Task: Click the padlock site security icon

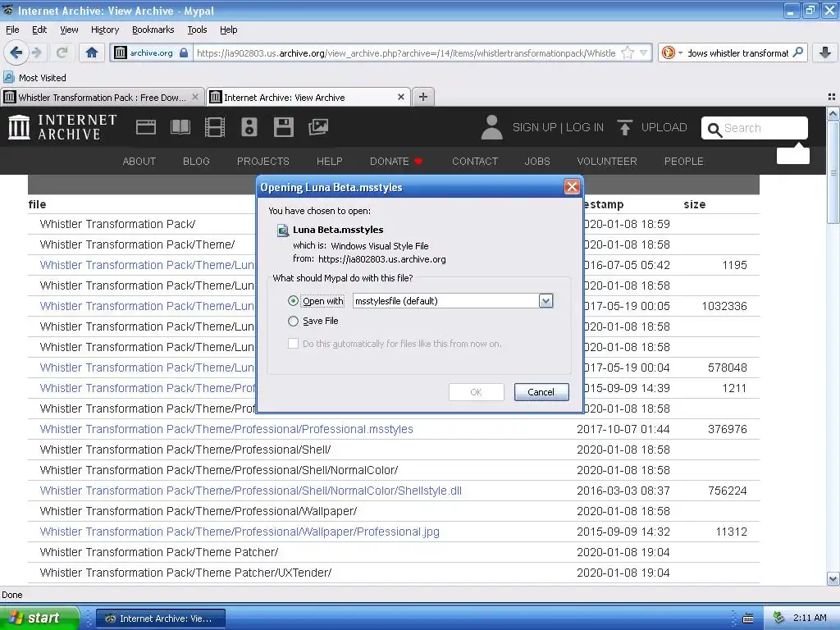Action: click(184, 52)
